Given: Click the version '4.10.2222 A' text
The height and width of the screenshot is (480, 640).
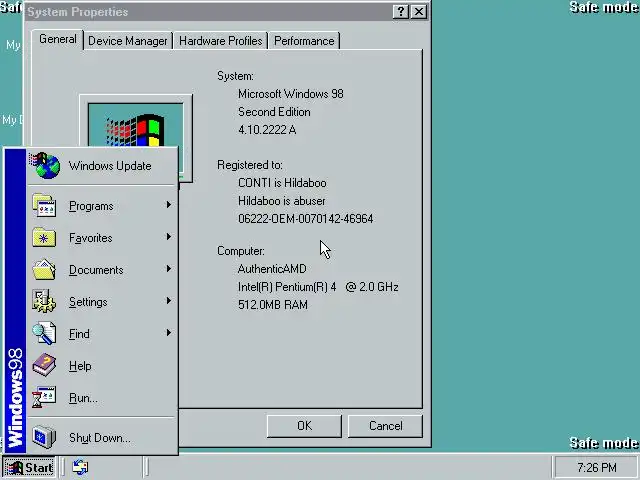Looking at the screenshot, I should coord(267,130).
